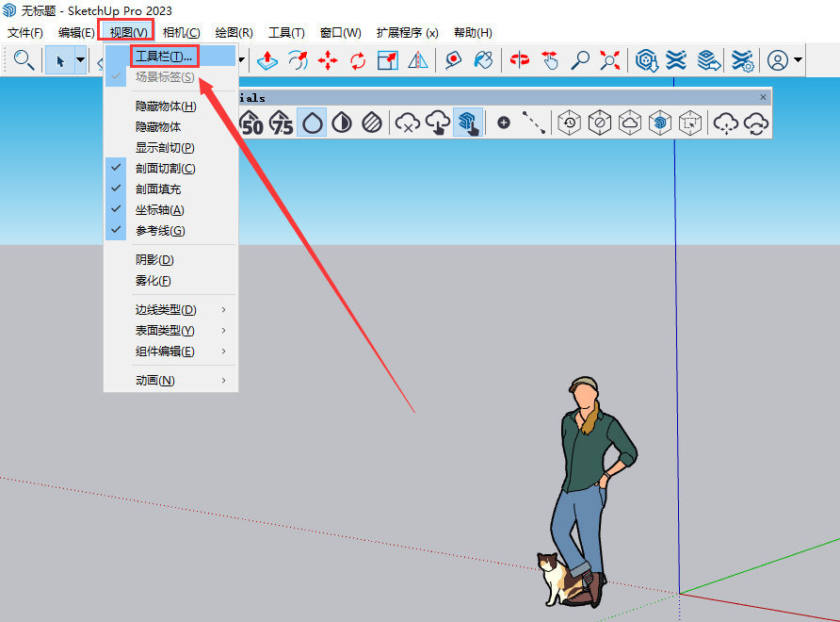Open the 窗口 menu
The width and height of the screenshot is (840, 622).
tap(340, 31)
